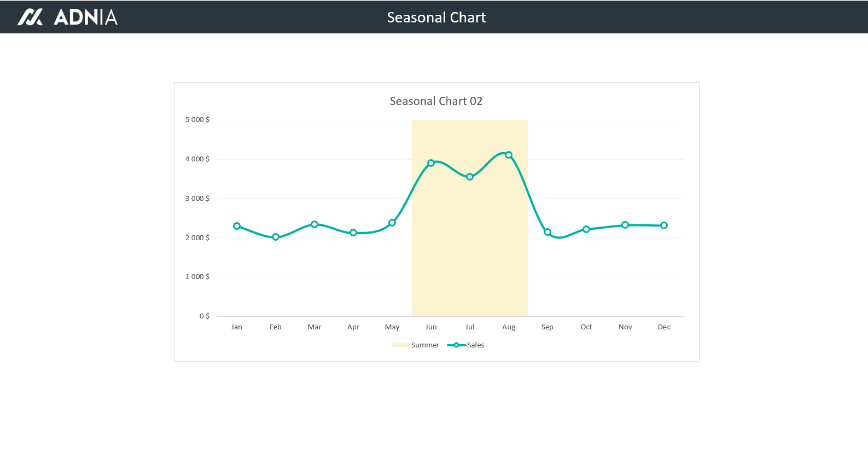
Task: Click the Mar data point marker
Action: pos(314,224)
